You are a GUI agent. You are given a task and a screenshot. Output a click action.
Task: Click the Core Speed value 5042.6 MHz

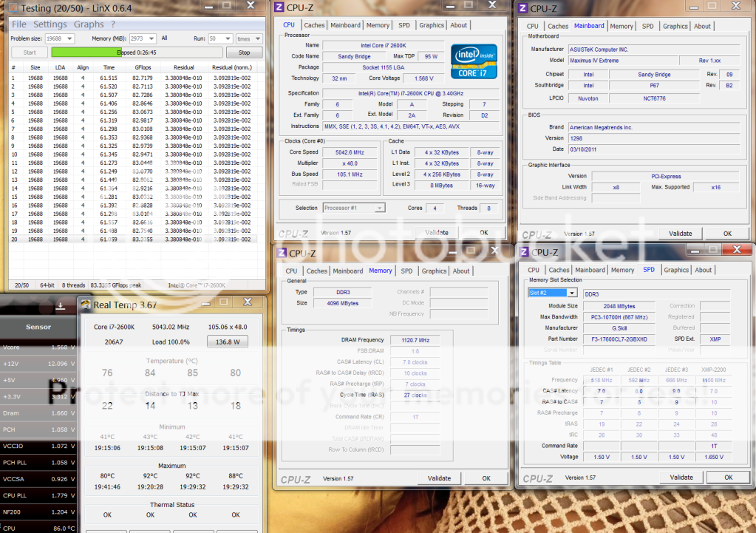click(x=350, y=152)
